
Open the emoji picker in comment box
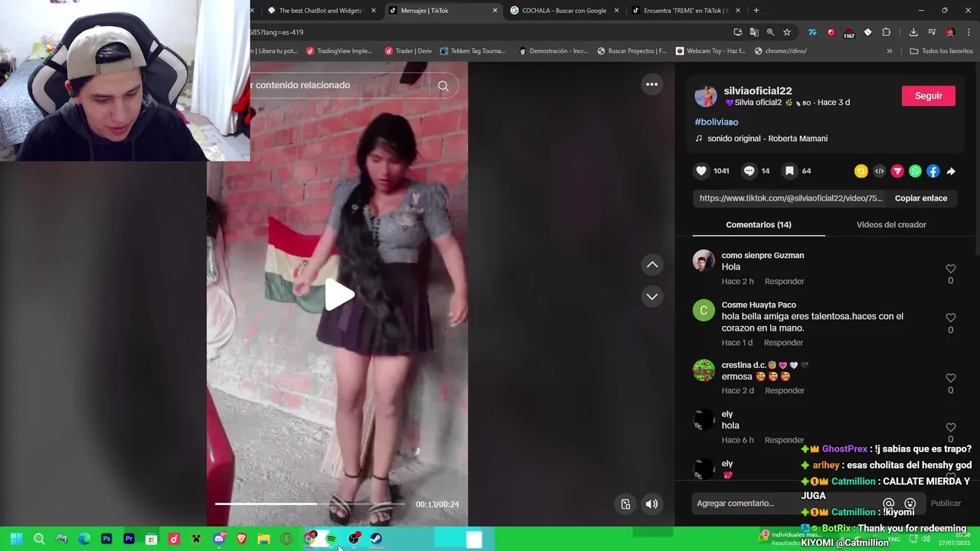(x=910, y=504)
